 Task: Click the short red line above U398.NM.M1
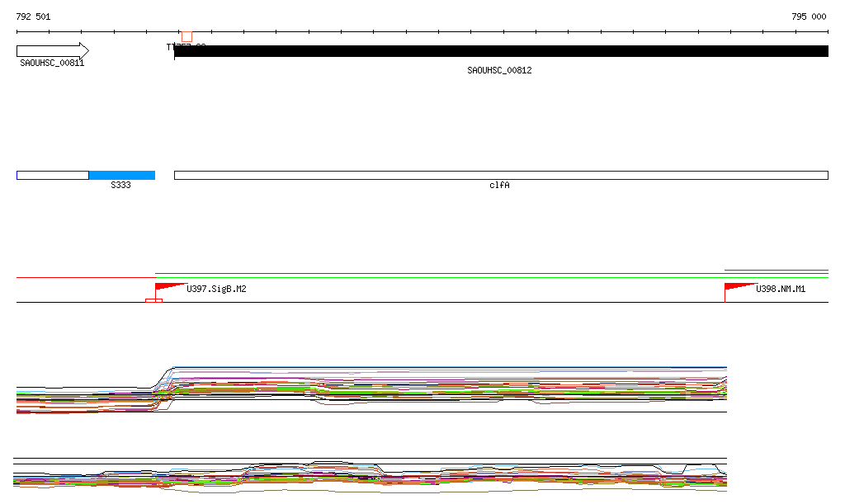click(777, 271)
